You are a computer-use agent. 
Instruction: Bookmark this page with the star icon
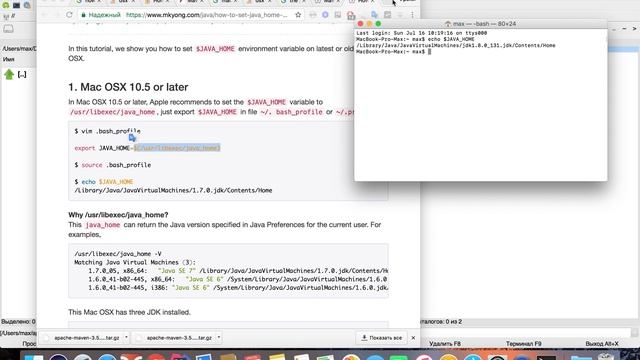(298, 15)
